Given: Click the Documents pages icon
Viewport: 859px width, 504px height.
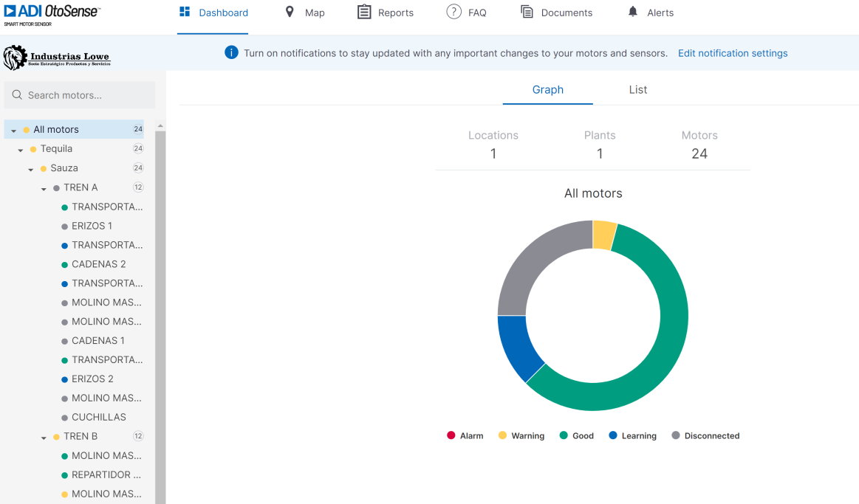Looking at the screenshot, I should click(x=527, y=13).
